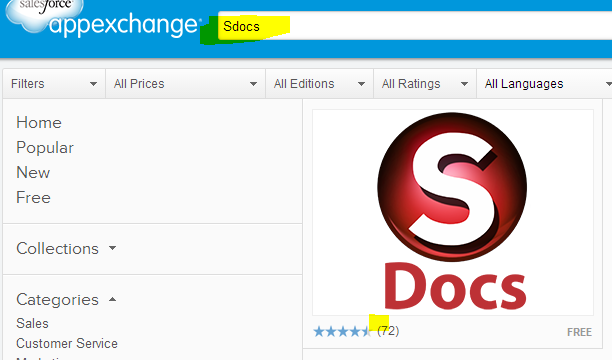Click the FREE price label
The width and height of the screenshot is (612, 360).
(579, 332)
